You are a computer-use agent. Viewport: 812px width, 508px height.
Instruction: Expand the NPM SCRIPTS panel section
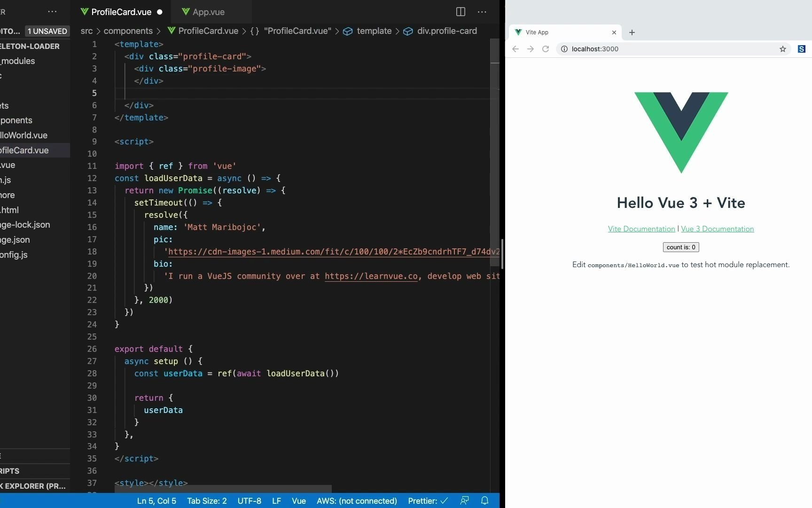(35, 471)
